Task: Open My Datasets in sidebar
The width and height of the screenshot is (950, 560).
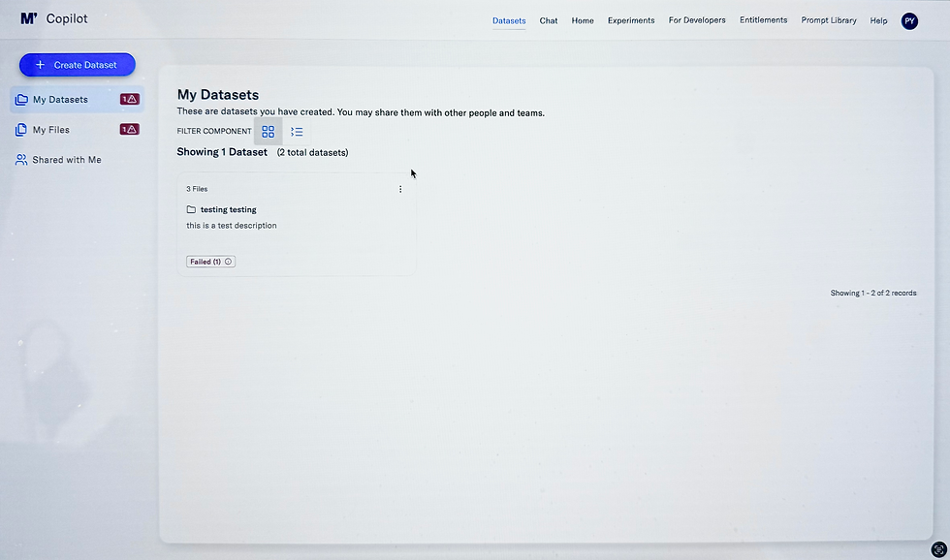Action: 77,99
